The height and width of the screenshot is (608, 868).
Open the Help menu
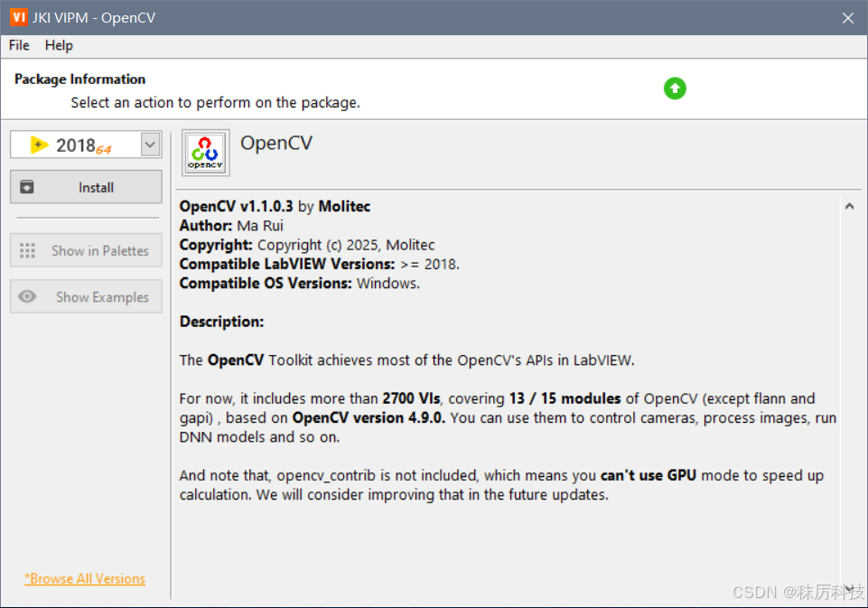click(x=59, y=45)
